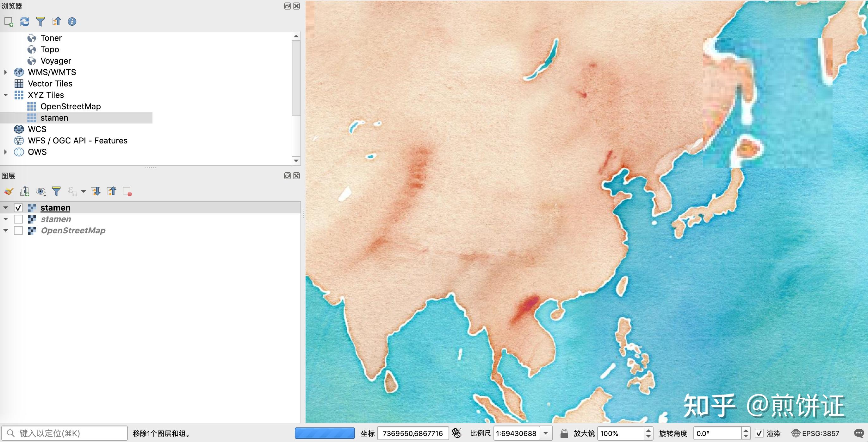
Task: Click the scale lock icon button
Action: [x=564, y=433]
